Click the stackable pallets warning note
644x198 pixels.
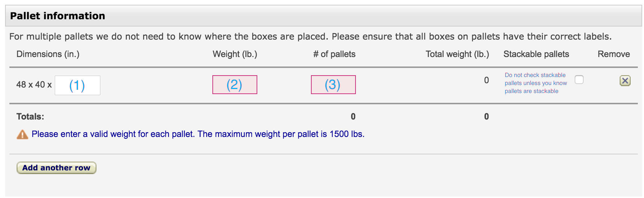click(x=536, y=83)
